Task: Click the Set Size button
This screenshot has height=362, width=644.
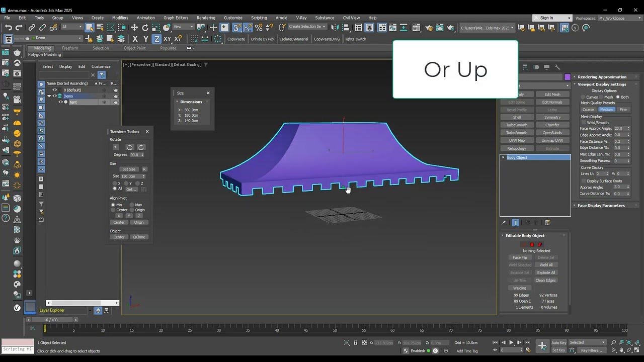Action: (x=129, y=169)
